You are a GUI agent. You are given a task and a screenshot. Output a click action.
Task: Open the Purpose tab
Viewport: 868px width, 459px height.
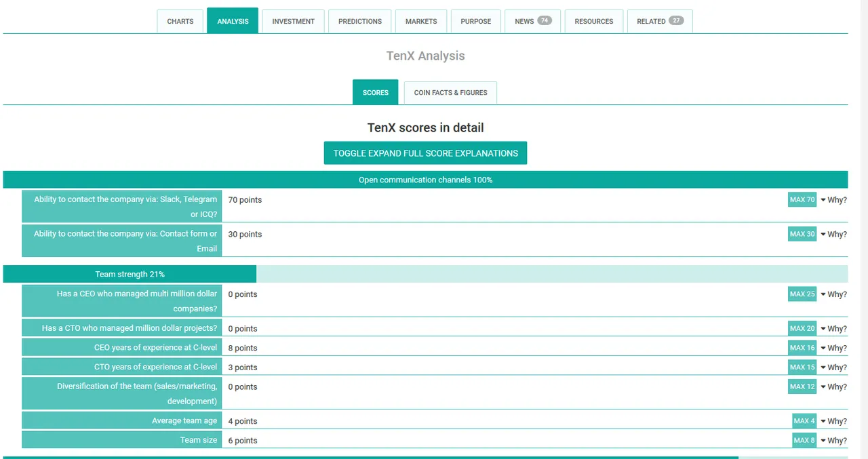tap(476, 21)
